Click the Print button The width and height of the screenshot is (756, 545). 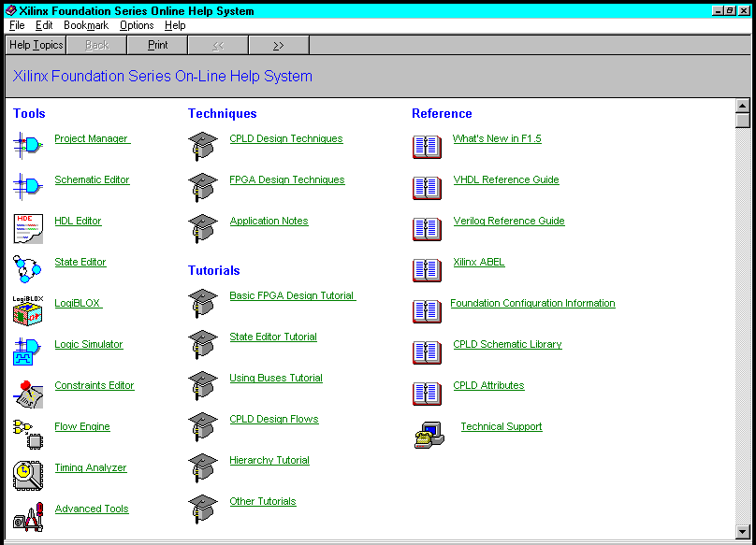tap(158, 45)
